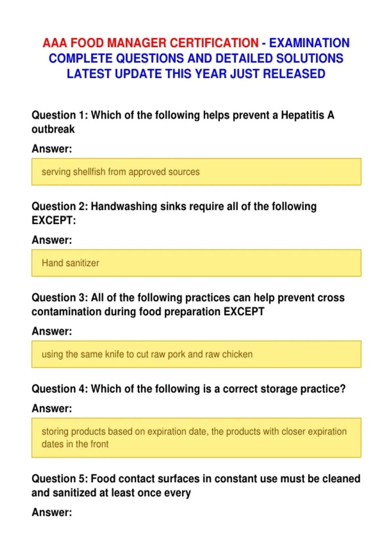Click the Answer label under Question 3
The image size is (392, 556).
[x=52, y=331]
